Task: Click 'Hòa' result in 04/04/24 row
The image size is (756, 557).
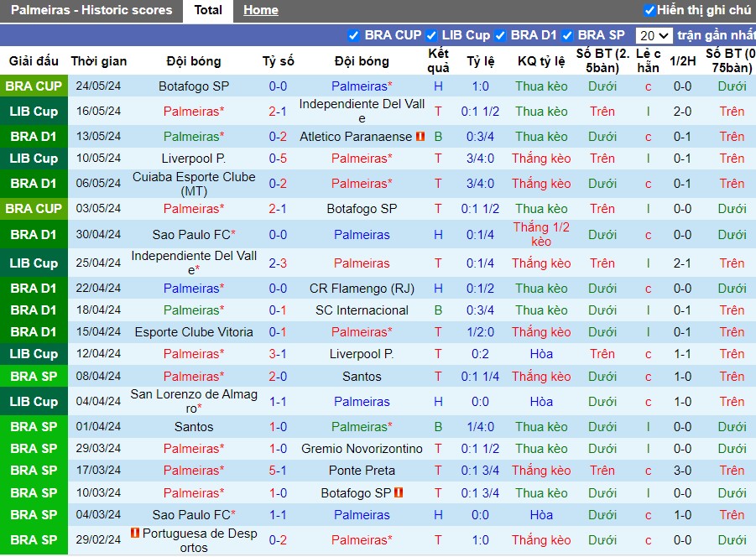Action: (541, 401)
